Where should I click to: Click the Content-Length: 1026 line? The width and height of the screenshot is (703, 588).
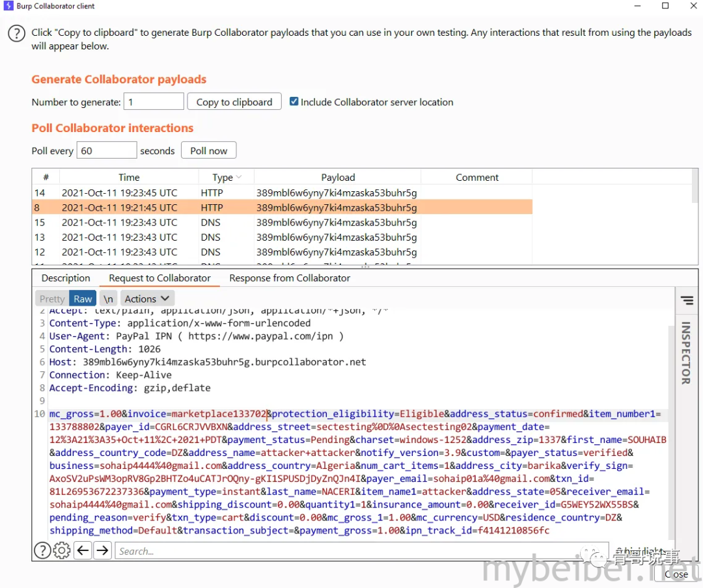tap(105, 349)
